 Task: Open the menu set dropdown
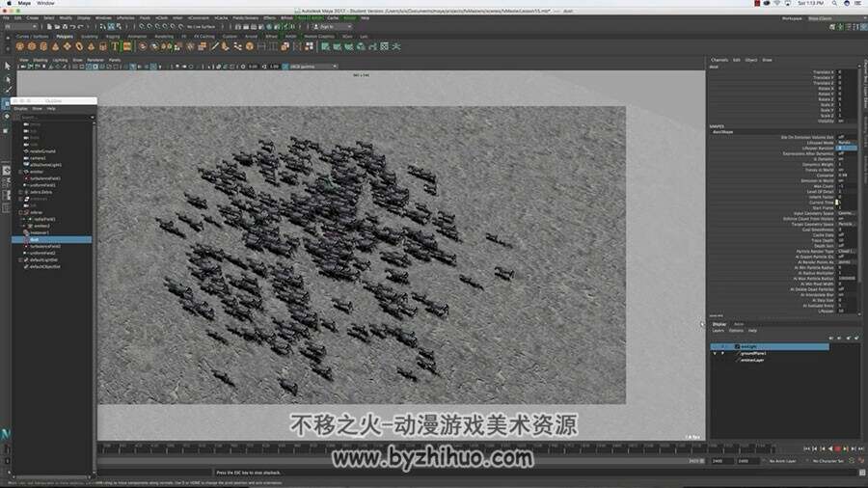pyautogui.click(x=20, y=26)
